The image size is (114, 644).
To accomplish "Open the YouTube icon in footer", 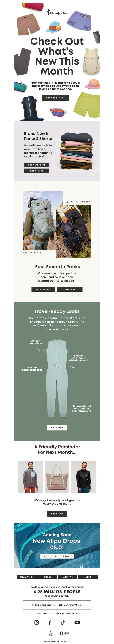I will [77, 622].
